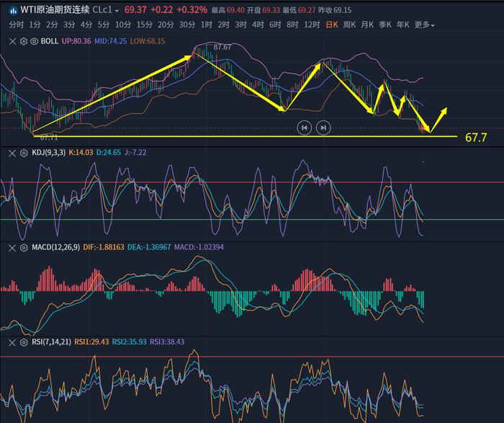This screenshot has height=423, width=504.
Task: Click the BOLL indicator label
Action: coord(50,41)
